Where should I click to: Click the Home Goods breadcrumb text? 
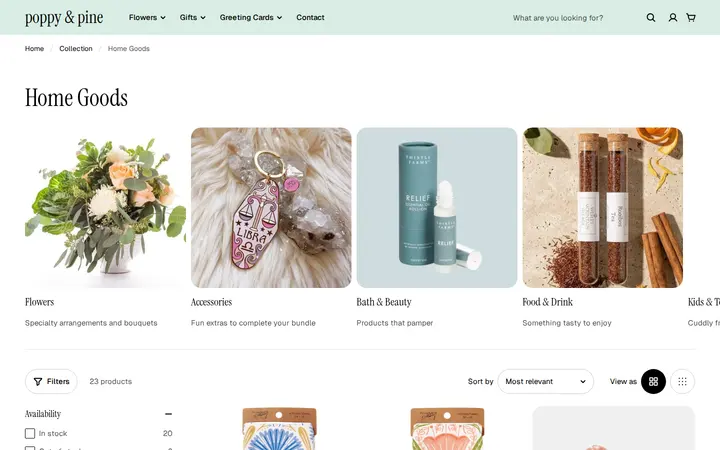click(x=129, y=49)
